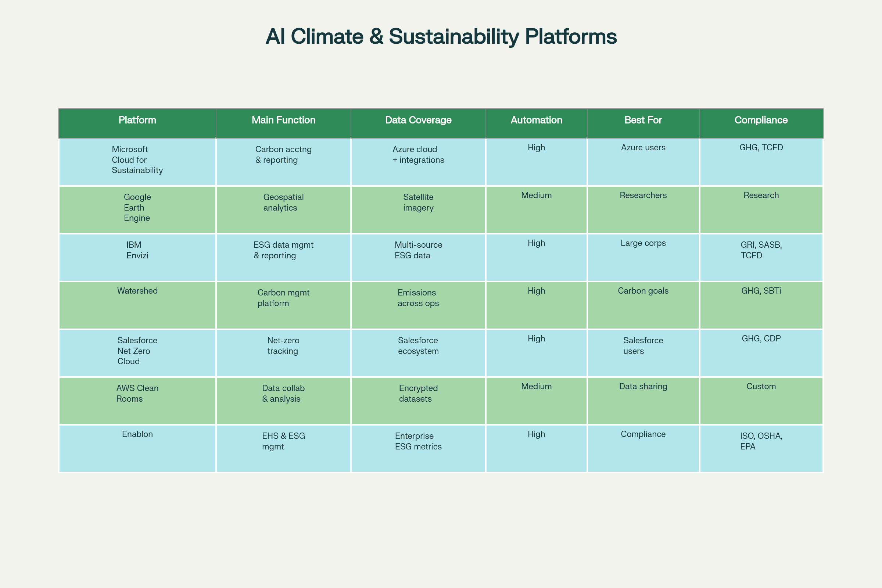Click the Data sharing cell
The height and width of the screenshot is (588, 882).
pyautogui.click(x=643, y=401)
